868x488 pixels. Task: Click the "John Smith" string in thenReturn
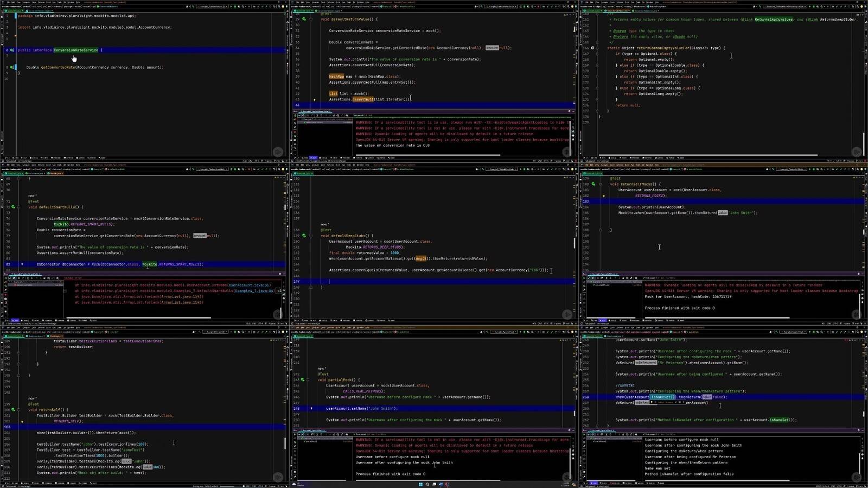pyautogui.click(x=741, y=213)
